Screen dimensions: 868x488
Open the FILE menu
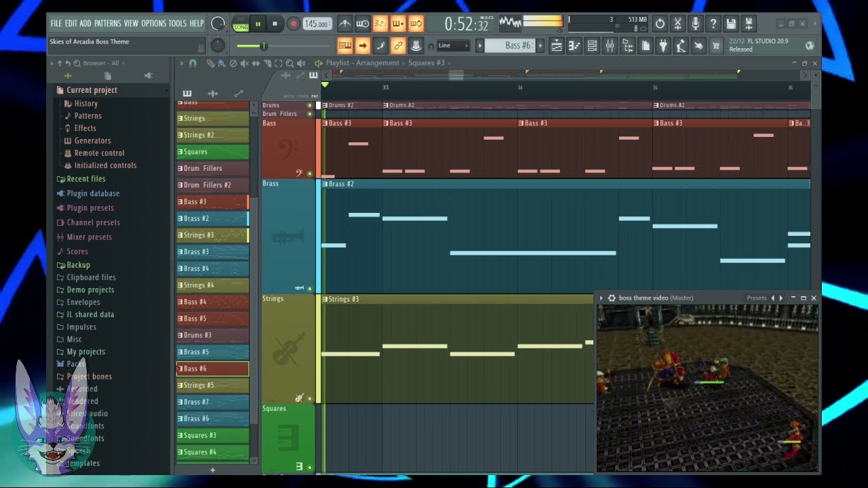click(x=56, y=24)
